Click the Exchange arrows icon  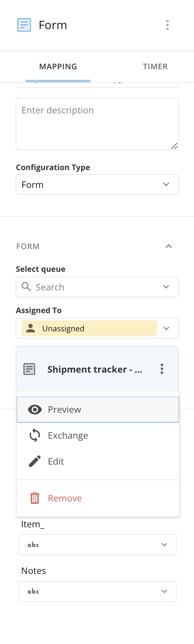(x=35, y=435)
